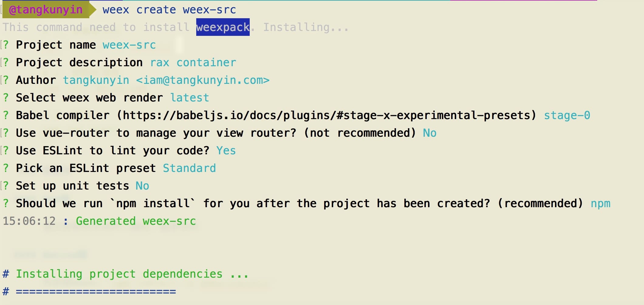Click the vue-router answer "No"

[430, 133]
